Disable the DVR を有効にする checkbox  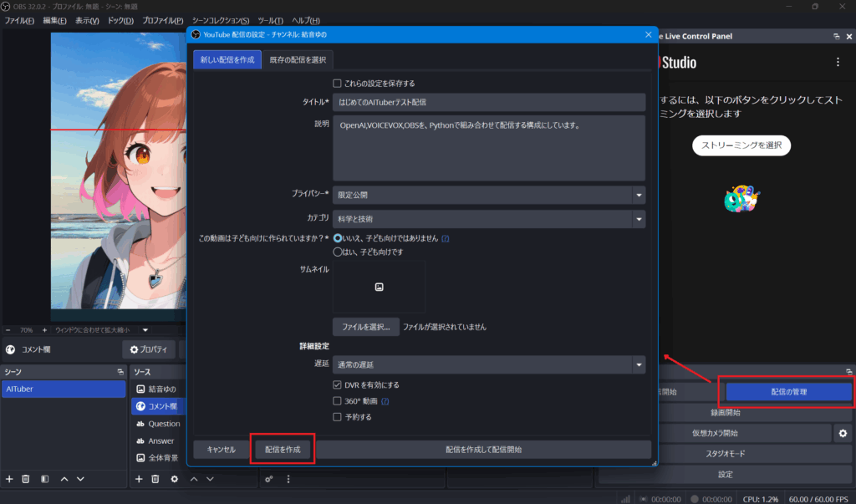[x=337, y=385]
